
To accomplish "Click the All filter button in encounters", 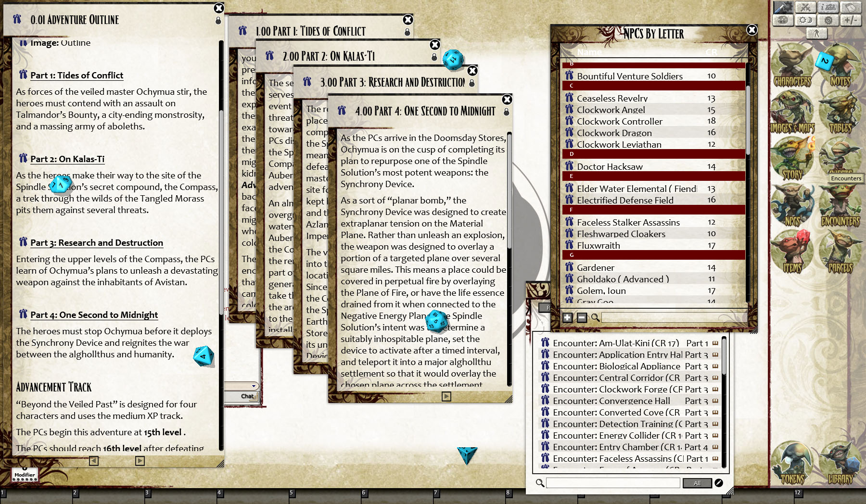I will [x=697, y=483].
